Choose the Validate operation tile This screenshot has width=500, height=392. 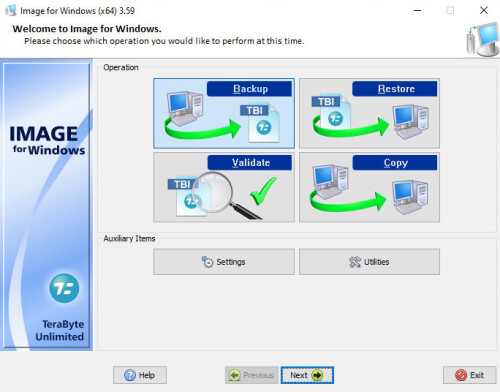pyautogui.click(x=224, y=187)
